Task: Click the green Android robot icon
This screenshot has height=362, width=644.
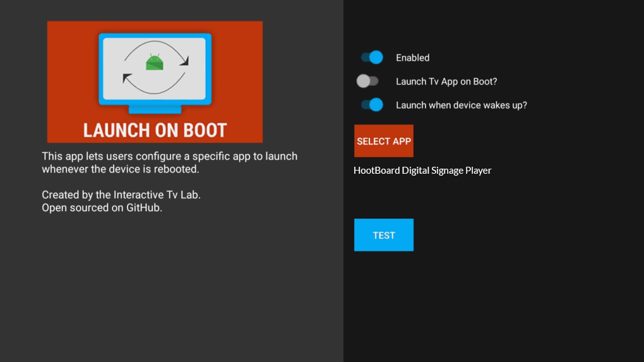Action: (x=154, y=63)
